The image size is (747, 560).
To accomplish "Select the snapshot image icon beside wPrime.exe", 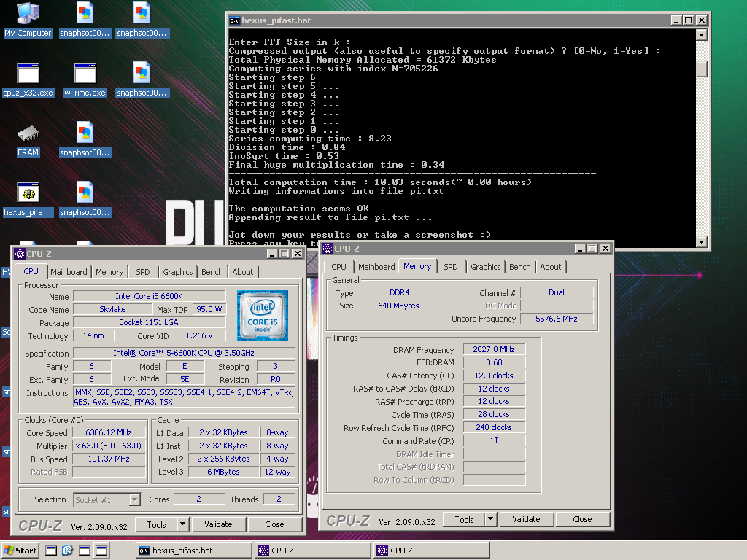I will (x=142, y=80).
